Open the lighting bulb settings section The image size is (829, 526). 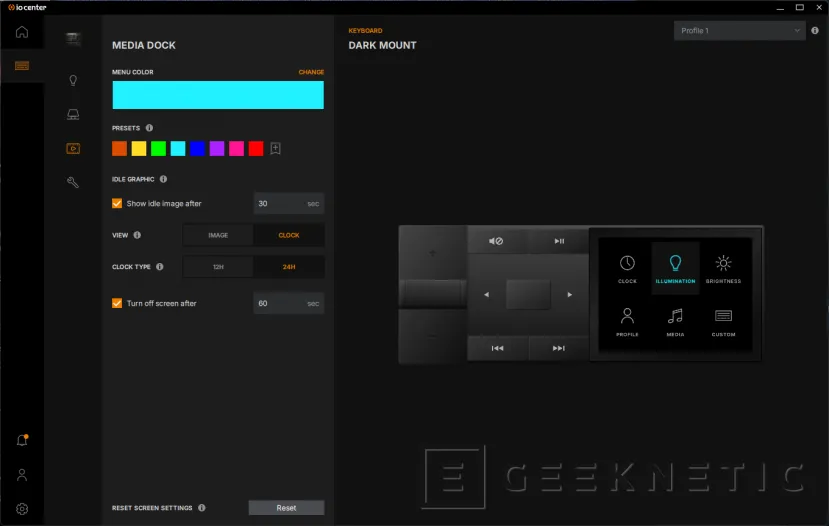[x=73, y=80]
